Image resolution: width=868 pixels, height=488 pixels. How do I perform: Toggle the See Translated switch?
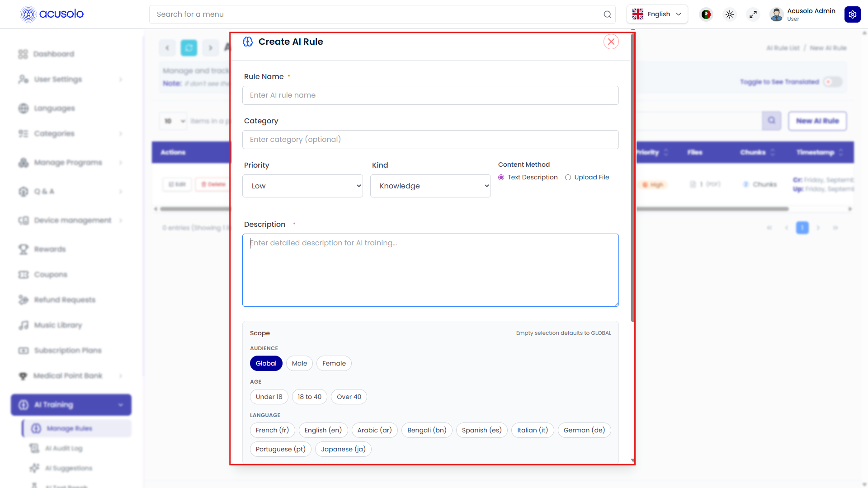click(832, 82)
